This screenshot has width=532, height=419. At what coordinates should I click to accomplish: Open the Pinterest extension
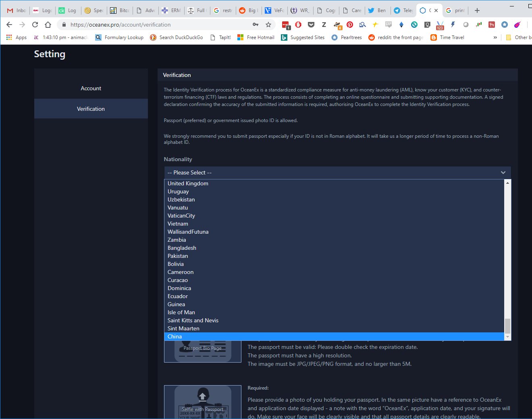350,25
